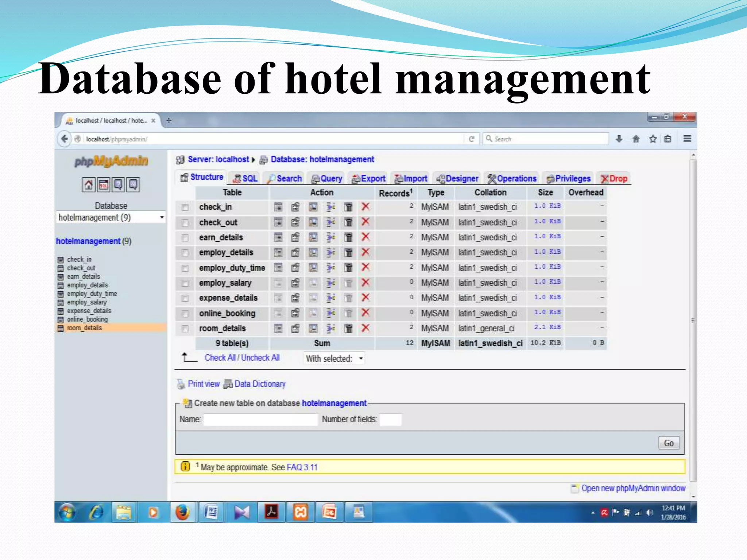Focus the new table Name field
Viewport: 747px width, 560px height.
tap(261, 419)
